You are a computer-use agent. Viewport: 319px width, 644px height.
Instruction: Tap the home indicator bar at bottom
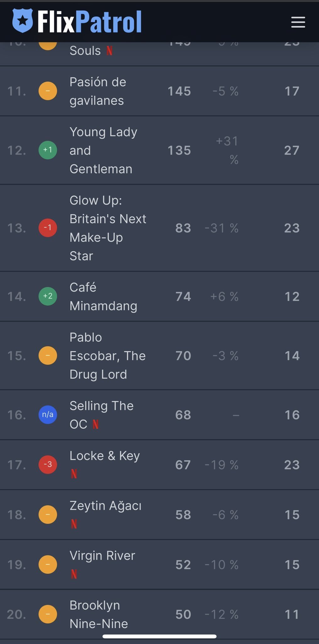(159, 636)
